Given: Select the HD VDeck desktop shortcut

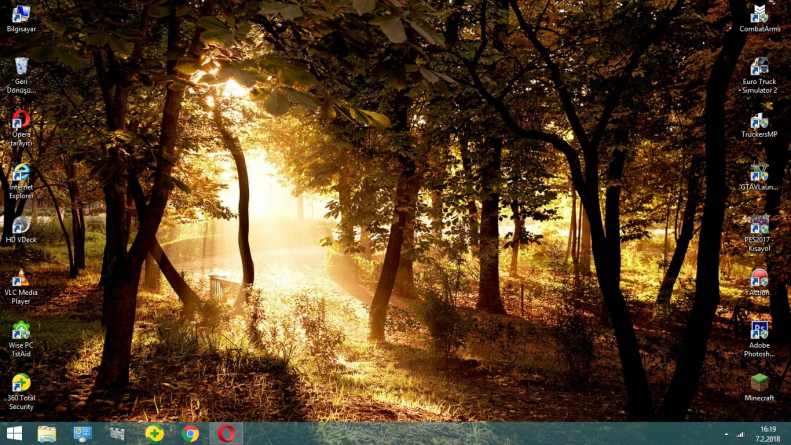Looking at the screenshot, I should click(x=21, y=230).
